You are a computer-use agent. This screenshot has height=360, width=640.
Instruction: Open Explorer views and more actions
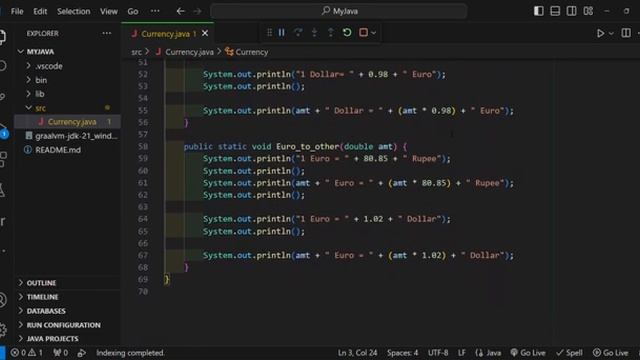tap(107, 33)
